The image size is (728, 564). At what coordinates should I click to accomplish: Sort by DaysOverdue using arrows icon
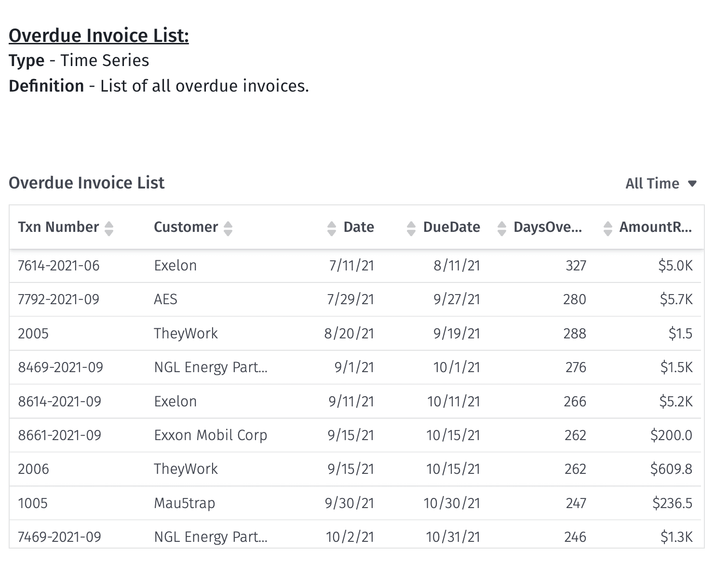[x=502, y=228]
